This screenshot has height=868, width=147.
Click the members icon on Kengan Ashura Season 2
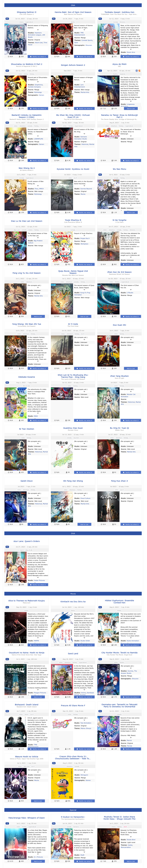pos(66,108)
